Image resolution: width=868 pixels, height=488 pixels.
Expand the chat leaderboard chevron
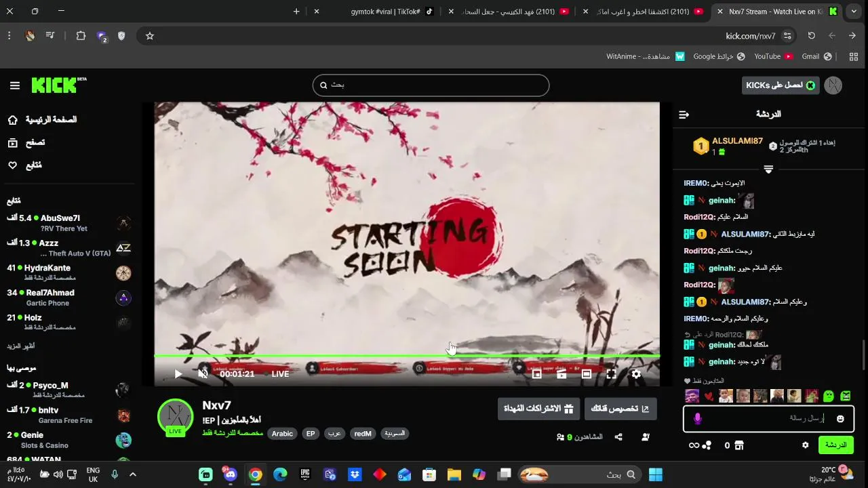click(x=768, y=169)
